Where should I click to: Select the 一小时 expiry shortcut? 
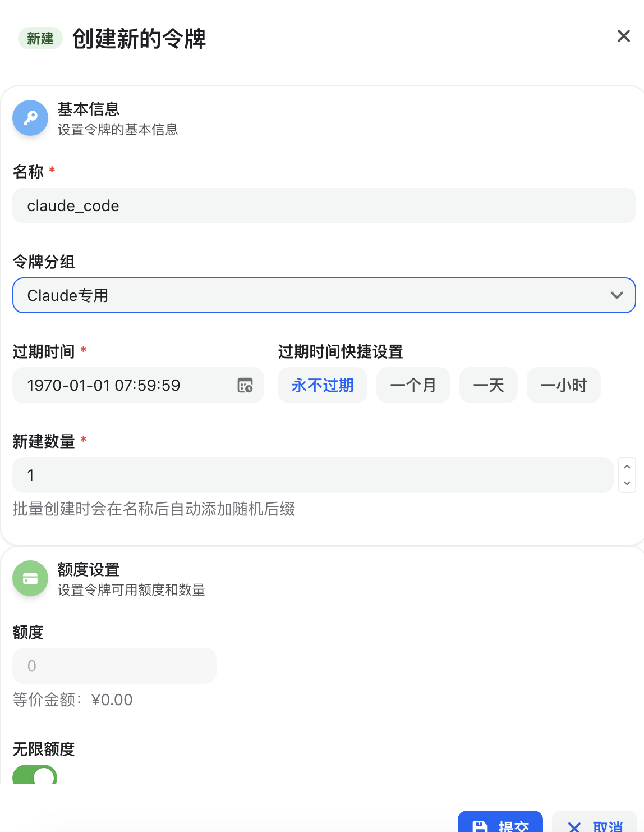pos(563,385)
